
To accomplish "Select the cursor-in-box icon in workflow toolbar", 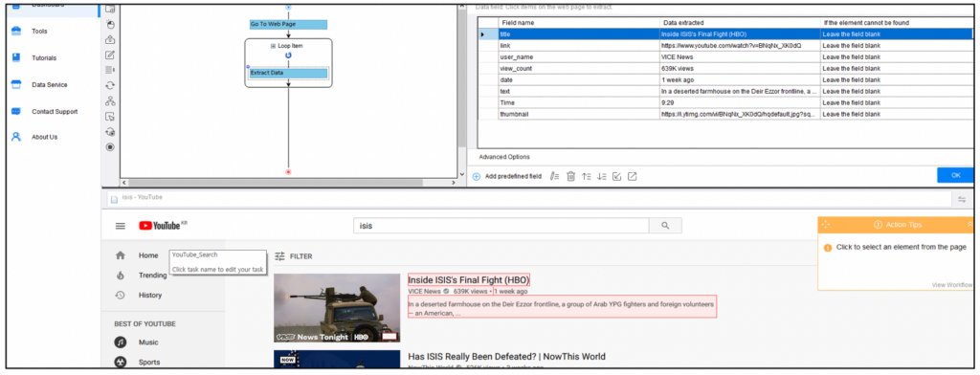I will (x=110, y=117).
